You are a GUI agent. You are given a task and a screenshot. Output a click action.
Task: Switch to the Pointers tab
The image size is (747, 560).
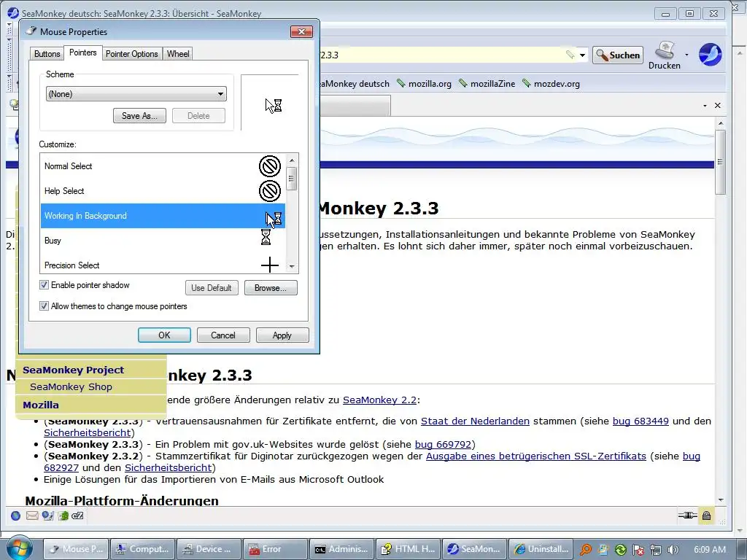(x=83, y=52)
